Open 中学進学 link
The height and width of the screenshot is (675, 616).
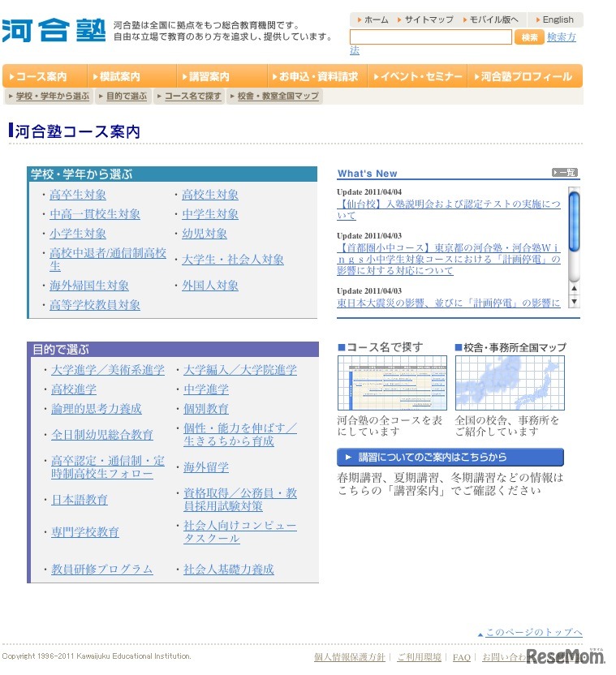coord(206,389)
